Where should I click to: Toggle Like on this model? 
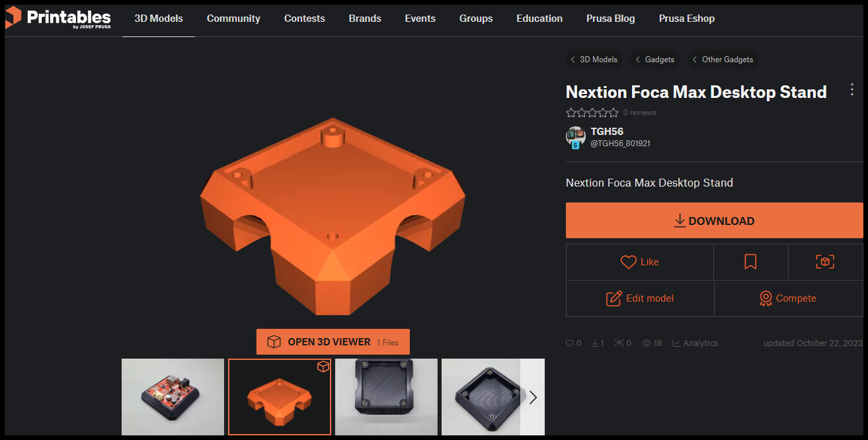[x=640, y=262]
